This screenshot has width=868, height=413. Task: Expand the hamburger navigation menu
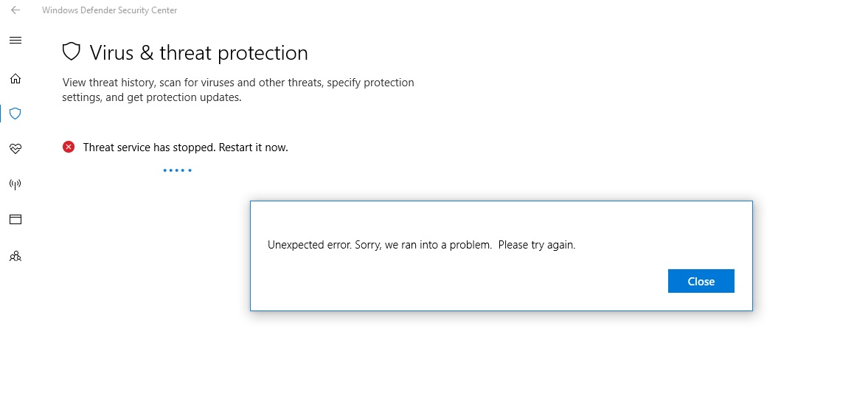[15, 40]
